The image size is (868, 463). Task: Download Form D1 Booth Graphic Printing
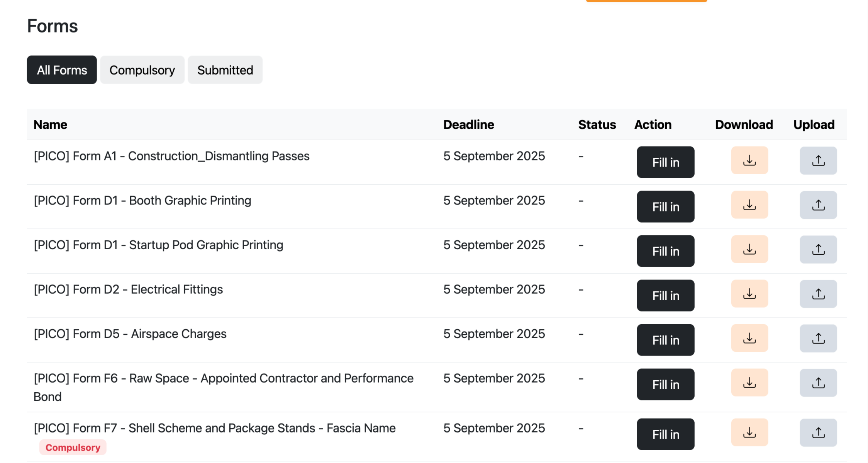pos(749,205)
